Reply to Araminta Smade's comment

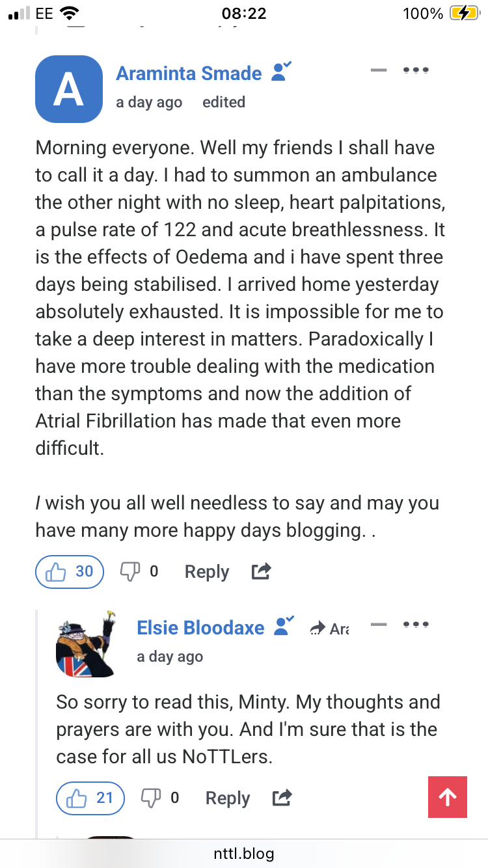207,572
